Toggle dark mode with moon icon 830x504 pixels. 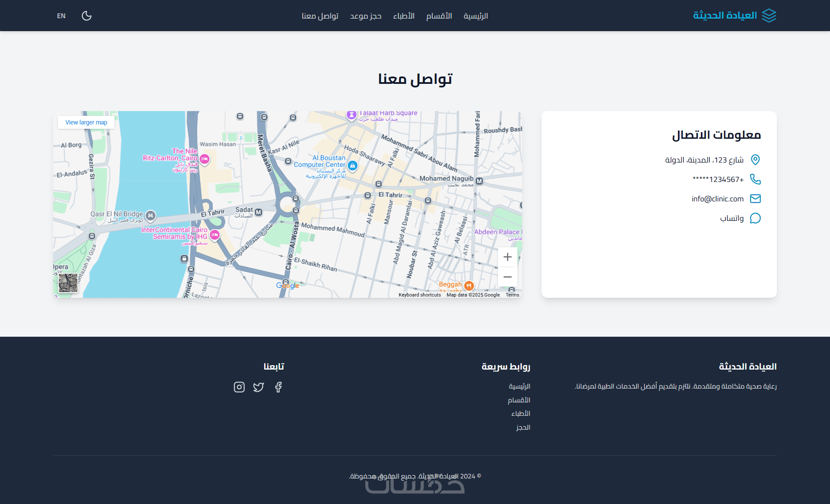86,16
